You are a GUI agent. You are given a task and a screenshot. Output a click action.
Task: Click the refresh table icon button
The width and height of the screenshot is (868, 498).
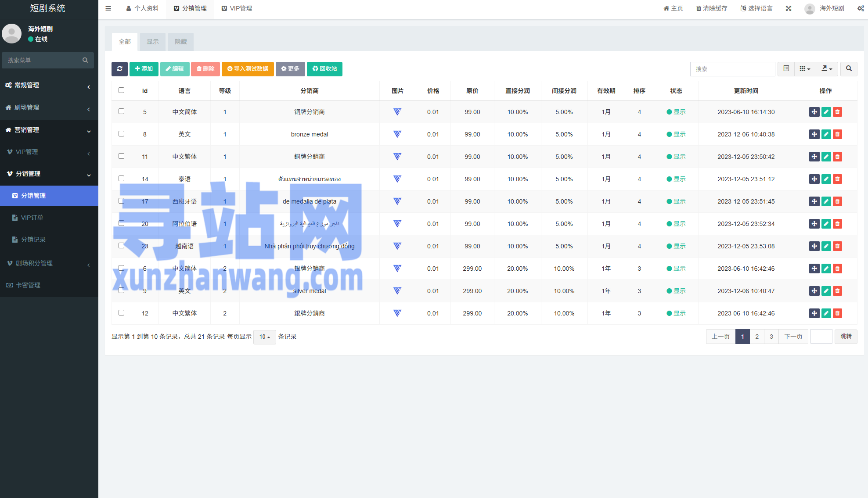tap(119, 69)
